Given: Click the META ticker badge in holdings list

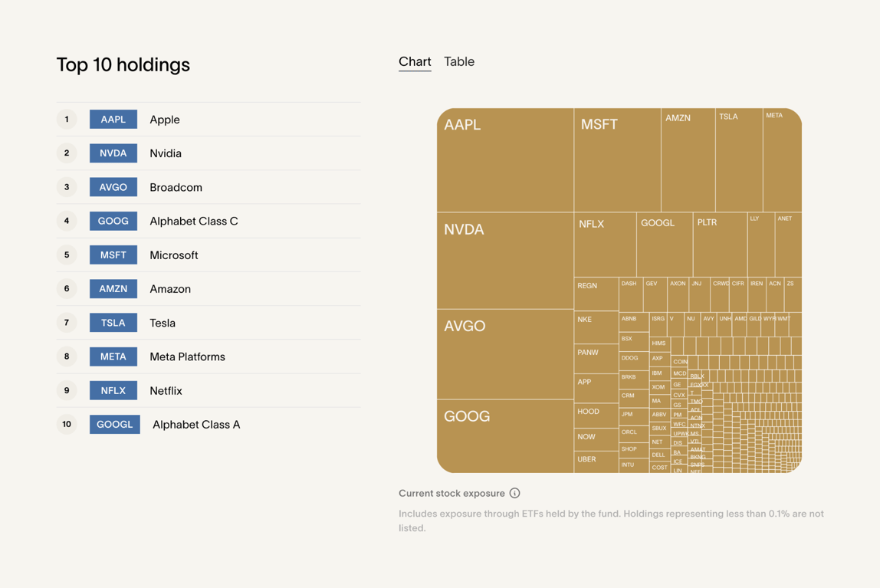Looking at the screenshot, I should pos(113,356).
